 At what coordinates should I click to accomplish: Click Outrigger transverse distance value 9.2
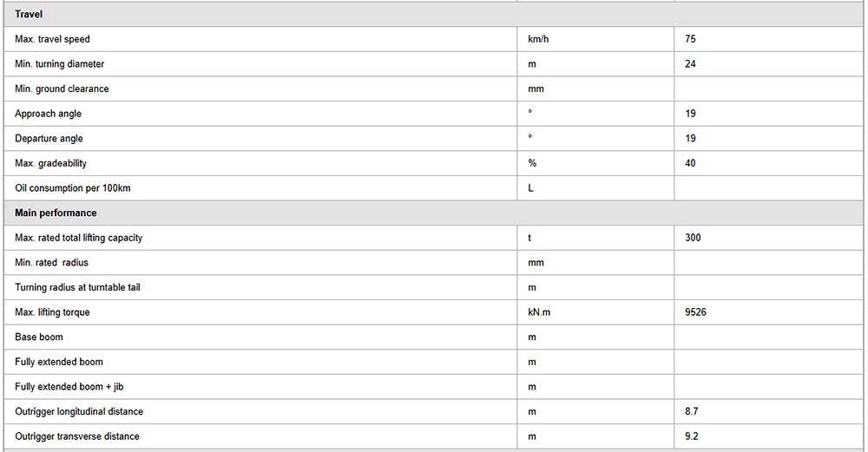tap(692, 436)
